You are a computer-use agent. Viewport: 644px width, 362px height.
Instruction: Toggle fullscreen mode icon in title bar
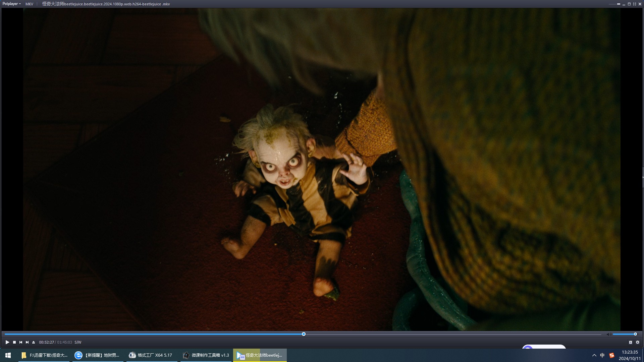(x=635, y=4)
